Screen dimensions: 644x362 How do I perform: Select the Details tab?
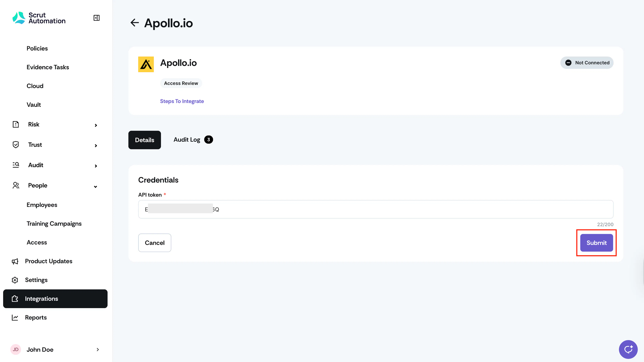pyautogui.click(x=145, y=140)
